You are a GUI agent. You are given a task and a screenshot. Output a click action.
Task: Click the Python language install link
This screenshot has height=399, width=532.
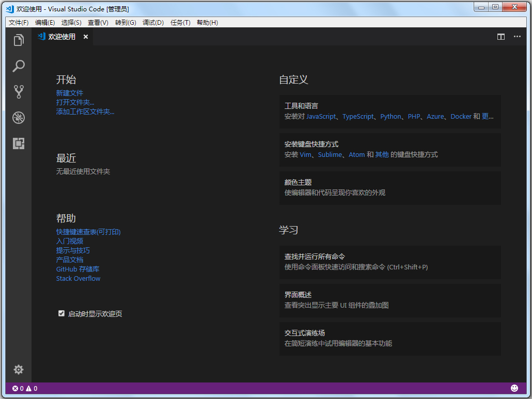[390, 117]
